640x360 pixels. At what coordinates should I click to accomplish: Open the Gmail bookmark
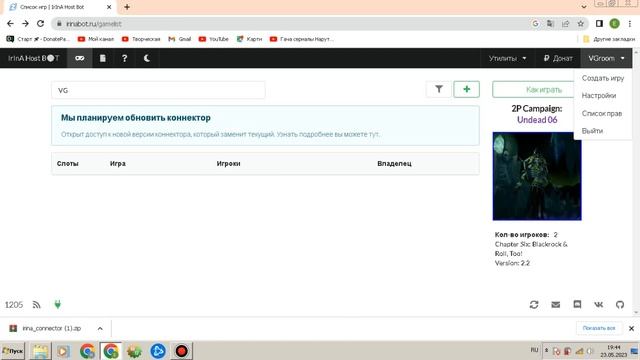pos(180,39)
